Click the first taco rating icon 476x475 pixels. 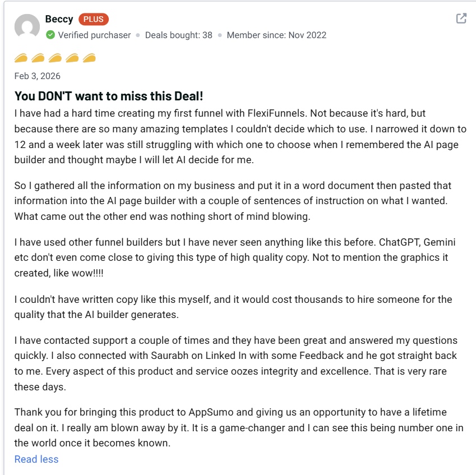[x=21, y=58]
